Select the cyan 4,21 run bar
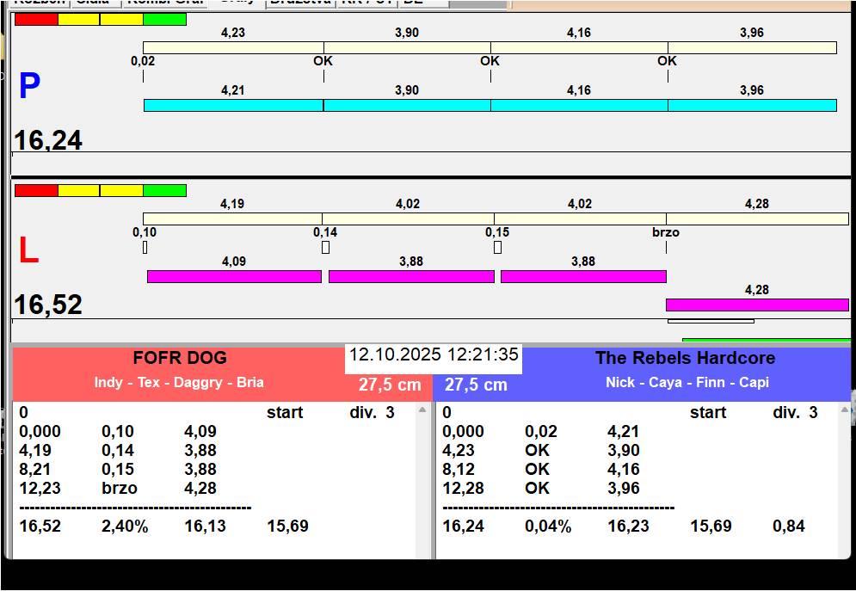856x616 pixels. coord(233,105)
